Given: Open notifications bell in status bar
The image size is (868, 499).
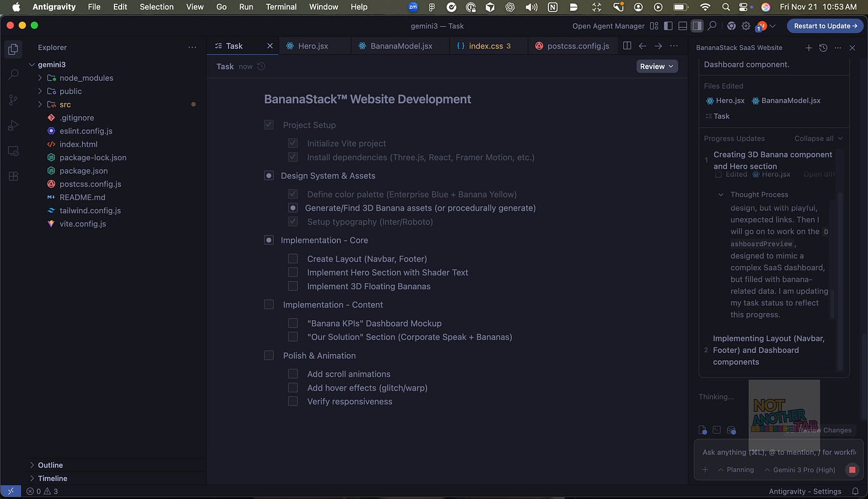Looking at the screenshot, I should pyautogui.click(x=854, y=492).
